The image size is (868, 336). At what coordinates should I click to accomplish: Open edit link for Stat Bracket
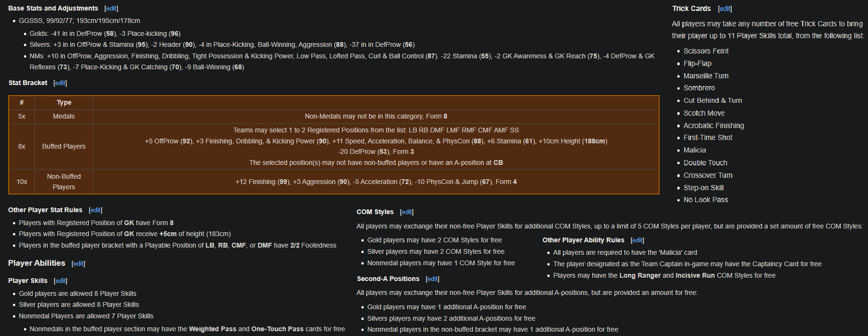(60, 83)
